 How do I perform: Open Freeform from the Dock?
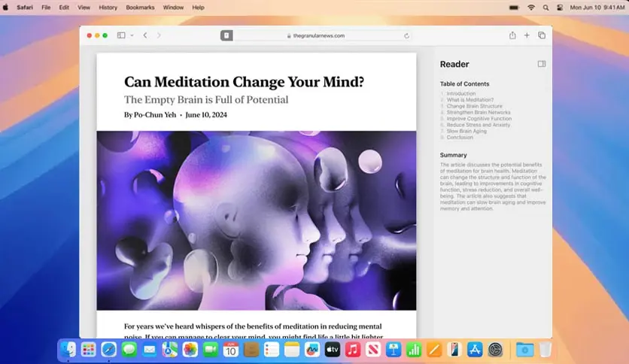(312, 350)
